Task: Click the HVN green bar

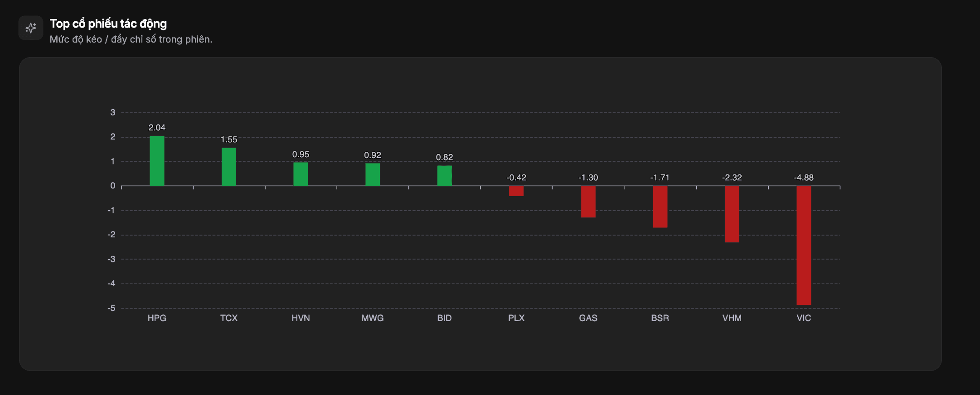Action: (x=301, y=174)
